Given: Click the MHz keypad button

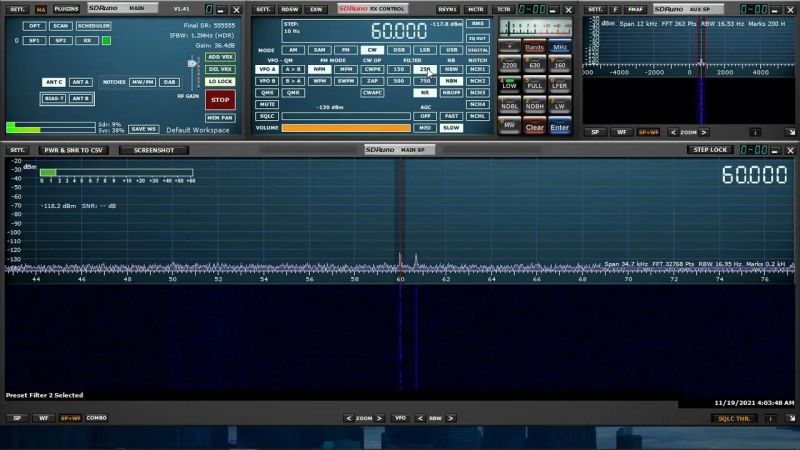Looking at the screenshot, I should tap(560, 47).
